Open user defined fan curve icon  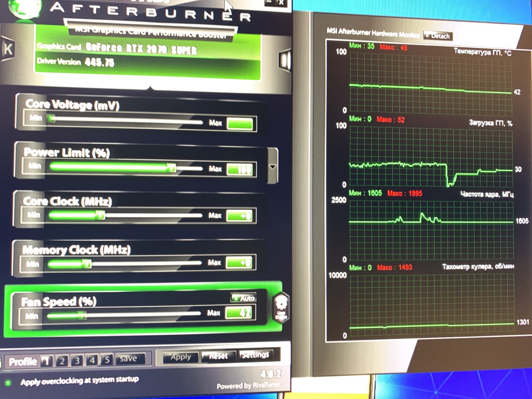(x=281, y=308)
